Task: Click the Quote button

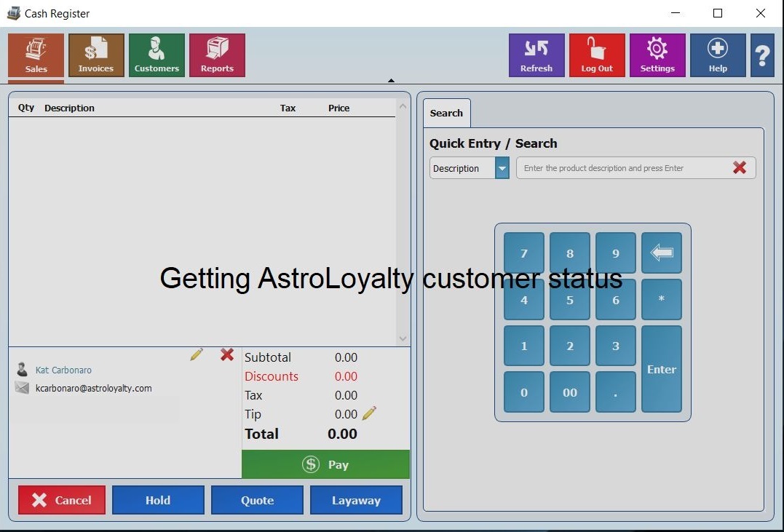Action: [257, 500]
